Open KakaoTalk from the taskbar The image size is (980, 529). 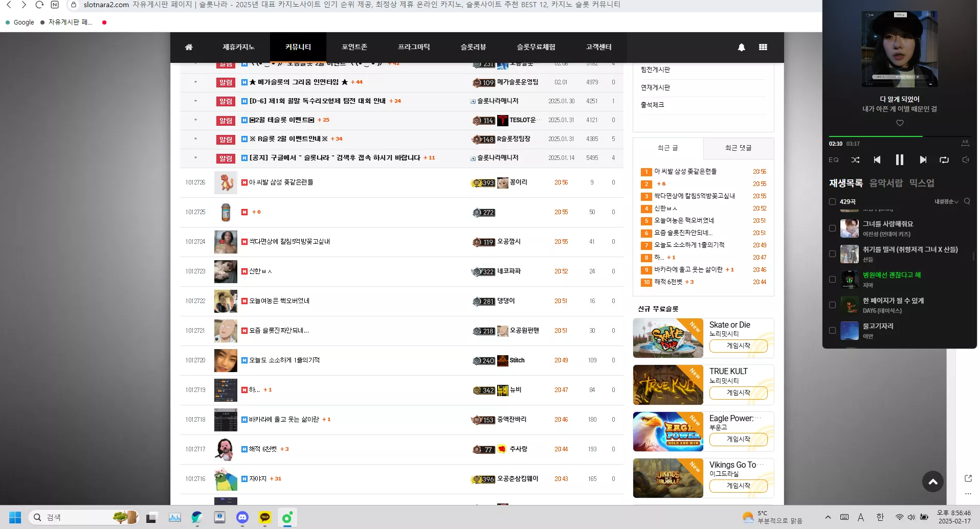point(265,517)
